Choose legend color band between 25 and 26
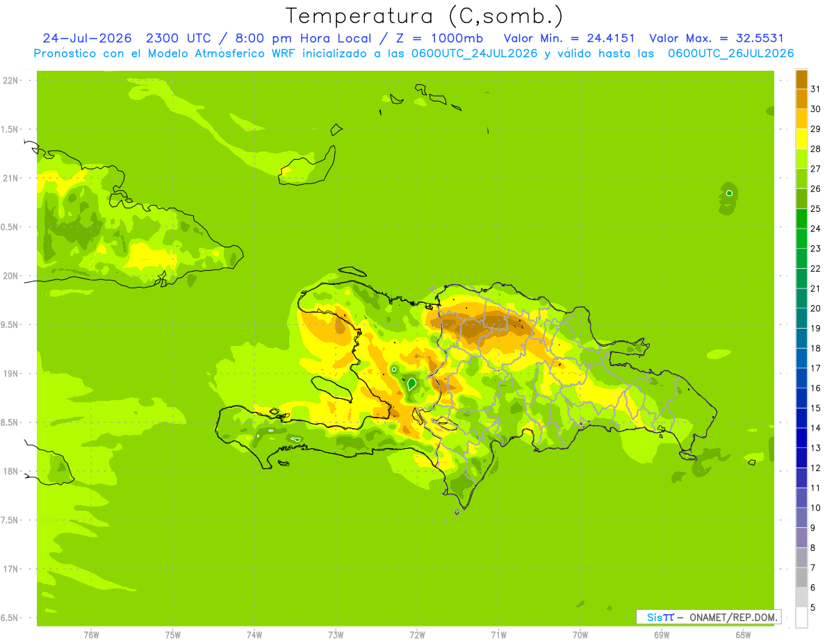The height and width of the screenshot is (644, 834). pyautogui.click(x=801, y=198)
